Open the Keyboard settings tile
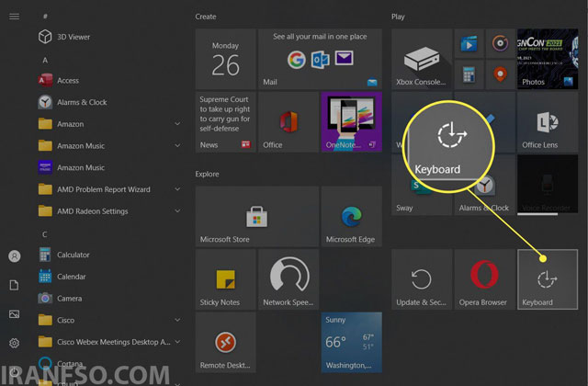588x386 pixels. coord(548,279)
